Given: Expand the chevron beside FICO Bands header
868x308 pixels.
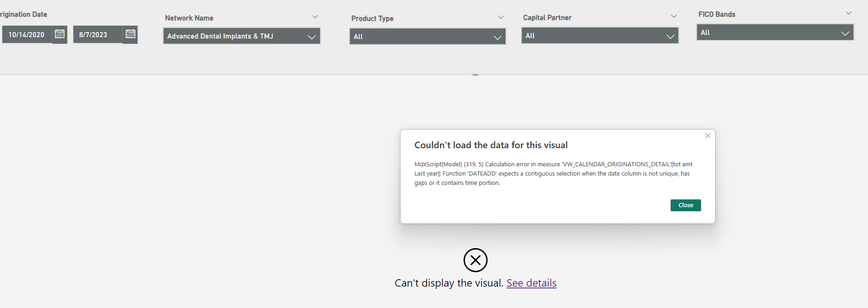Looking at the screenshot, I should tap(848, 13).
